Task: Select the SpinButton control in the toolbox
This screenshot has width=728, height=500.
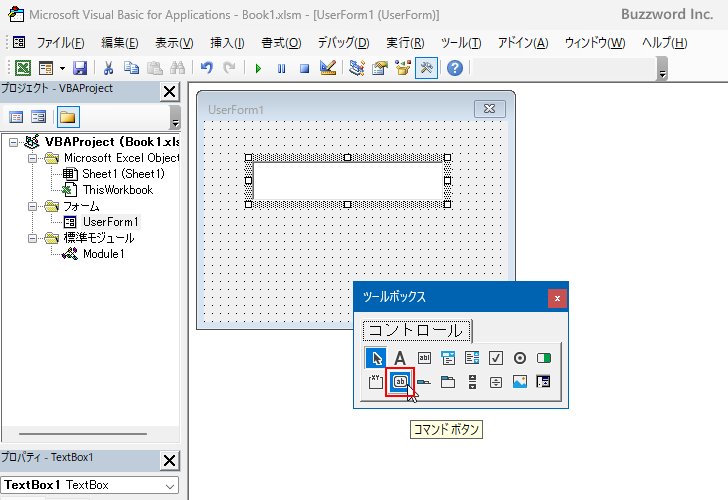Action: click(496, 381)
